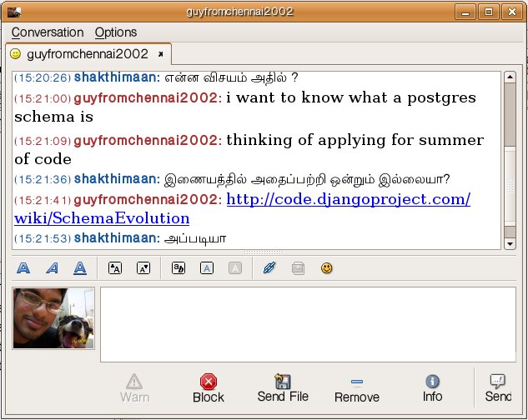Screen dimensions: 528x420
Task: Click message "i want to know what a postgres"
Action: tap(351, 98)
